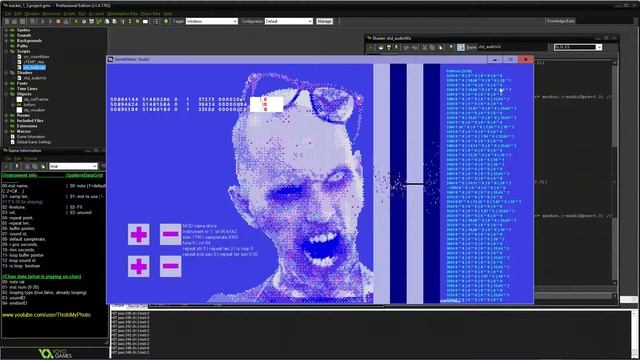
Task: Click the cut icon in Shader window
Action: tap(425, 47)
